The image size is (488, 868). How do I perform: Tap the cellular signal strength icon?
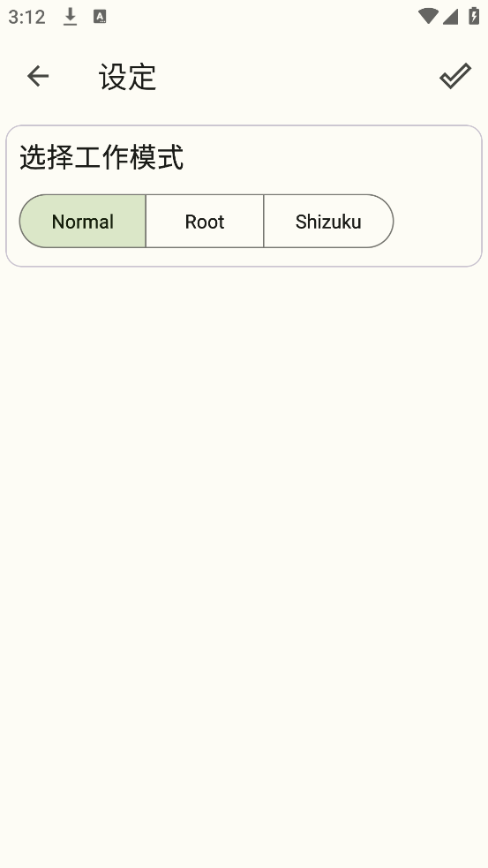pyautogui.click(x=450, y=17)
